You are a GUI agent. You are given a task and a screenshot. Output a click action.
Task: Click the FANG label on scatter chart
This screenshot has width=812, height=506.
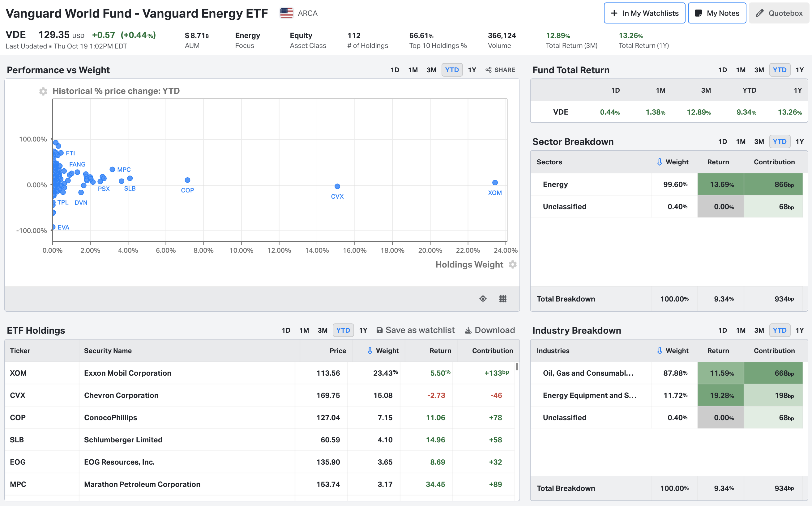click(x=77, y=164)
